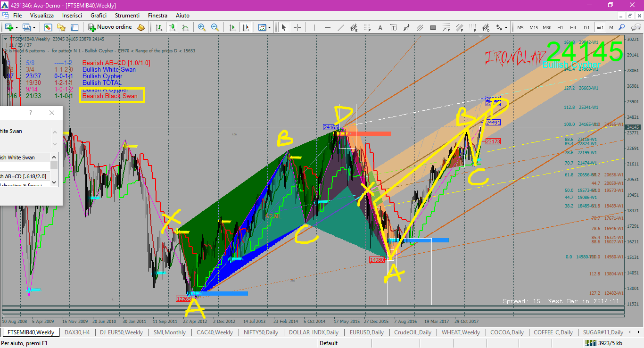Open the Strumenti menu

click(127, 16)
